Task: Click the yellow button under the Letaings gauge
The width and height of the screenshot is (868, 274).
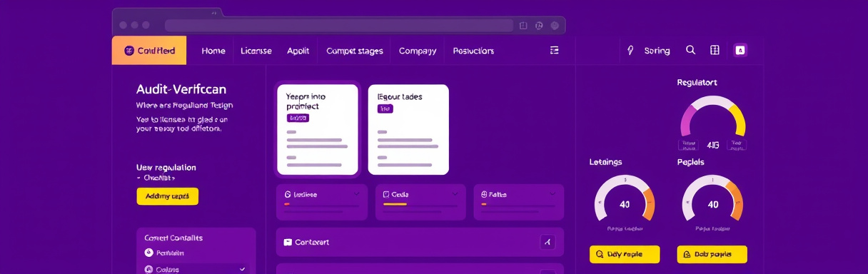Action: point(625,254)
